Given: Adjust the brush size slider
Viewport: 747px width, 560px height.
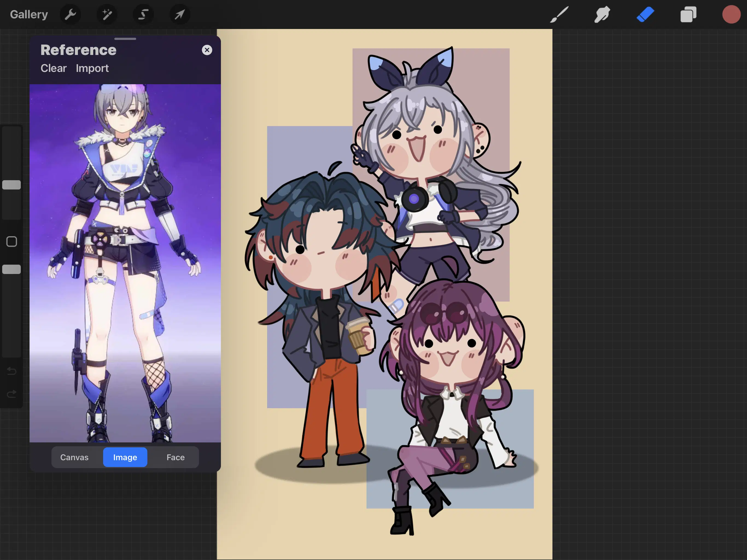Looking at the screenshot, I should coord(11,185).
